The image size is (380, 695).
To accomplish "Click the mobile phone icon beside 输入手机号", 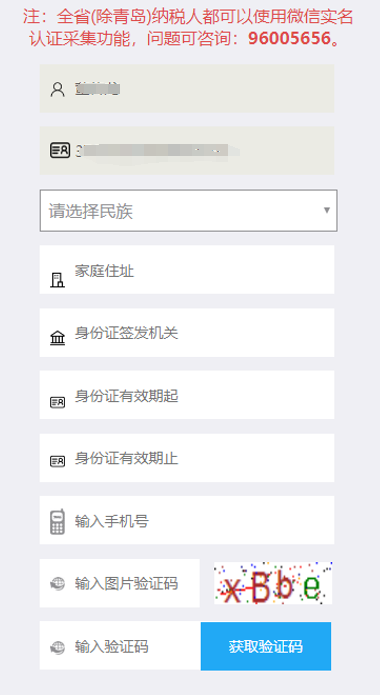I will coord(57,521).
